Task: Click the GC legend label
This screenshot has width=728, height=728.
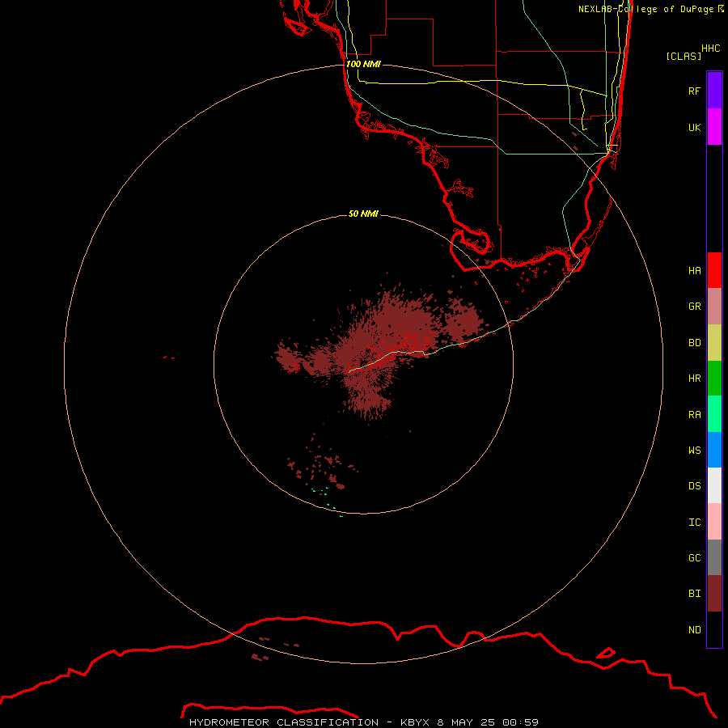Action: (x=695, y=558)
